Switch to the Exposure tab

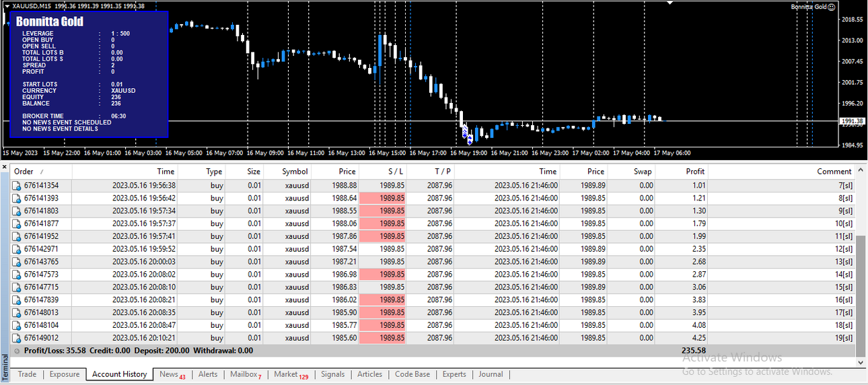[x=65, y=374]
